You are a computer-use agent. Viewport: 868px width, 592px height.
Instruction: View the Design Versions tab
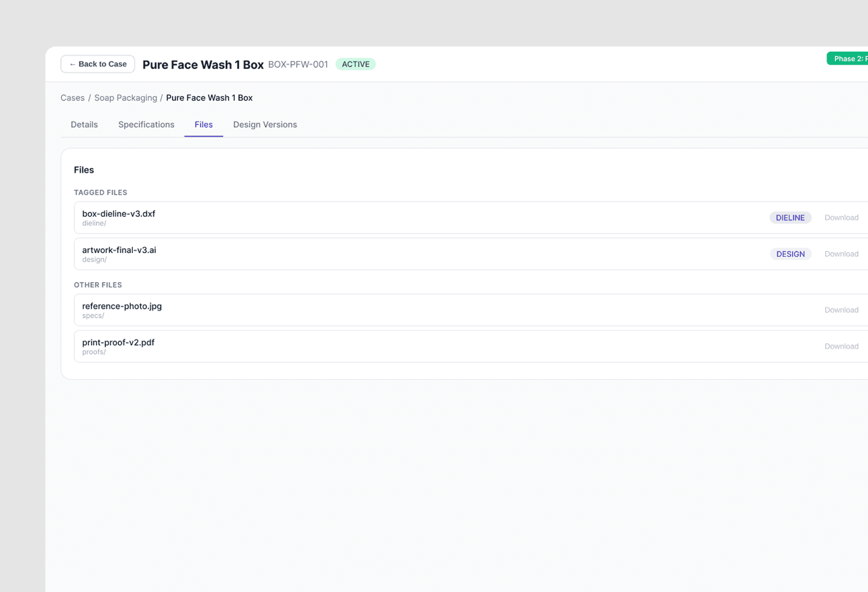pyautogui.click(x=265, y=124)
